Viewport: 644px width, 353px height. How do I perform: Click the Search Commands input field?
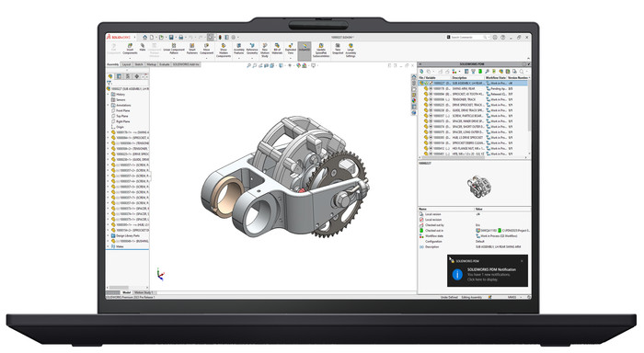coord(467,37)
